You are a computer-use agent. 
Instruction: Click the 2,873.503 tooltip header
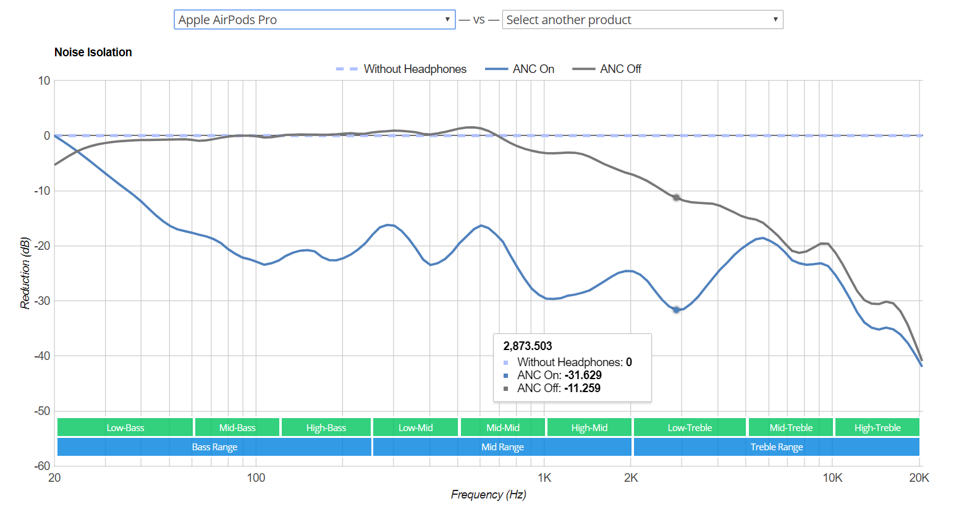point(528,346)
